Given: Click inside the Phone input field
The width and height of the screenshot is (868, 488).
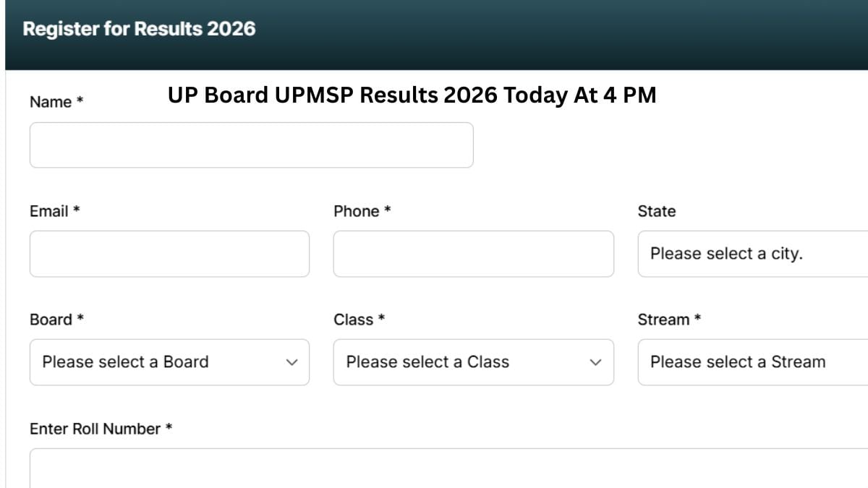Looking at the screenshot, I should tap(473, 254).
